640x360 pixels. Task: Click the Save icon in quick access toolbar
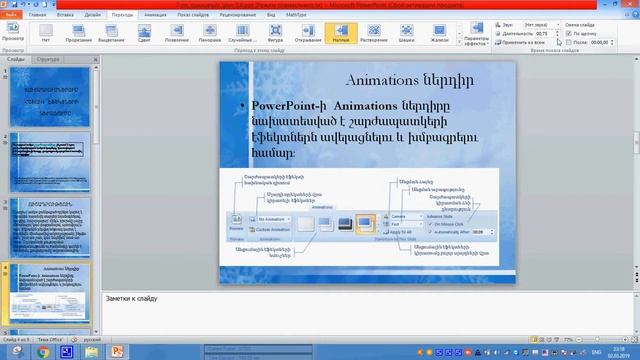click(15, 4)
